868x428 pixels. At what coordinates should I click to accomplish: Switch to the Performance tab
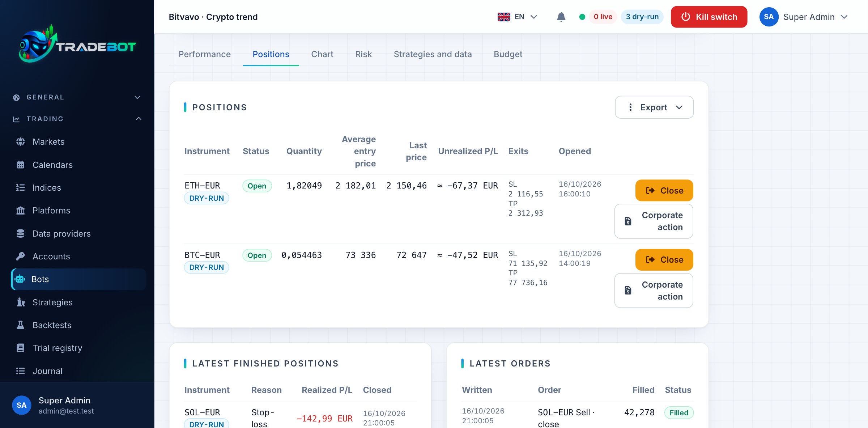point(205,54)
